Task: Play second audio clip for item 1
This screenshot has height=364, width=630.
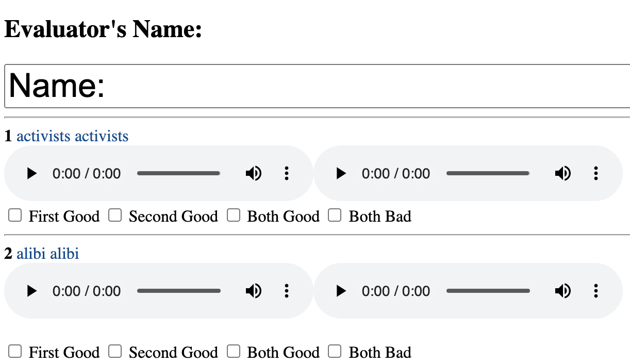Action: 341,174
